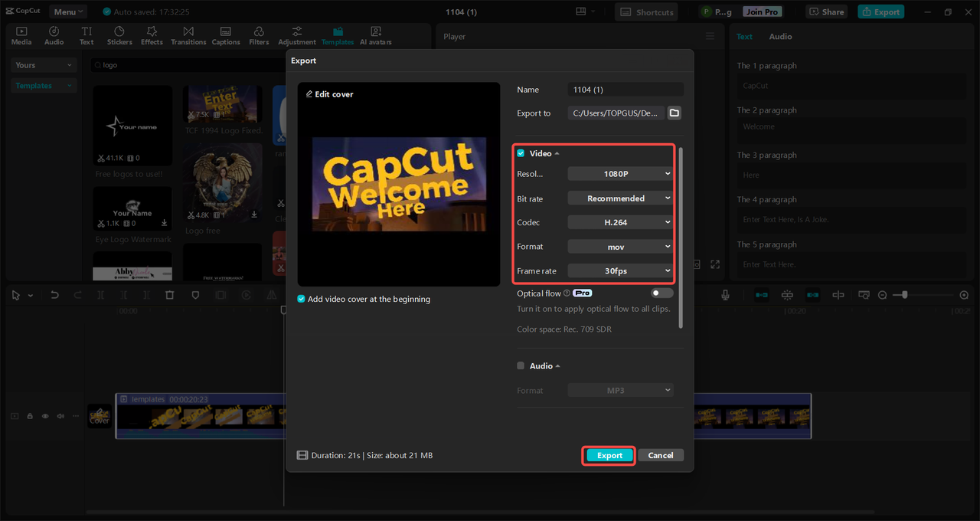Screen dimensions: 980x521
Task: Toggle main track magnet icon
Action: click(762, 295)
